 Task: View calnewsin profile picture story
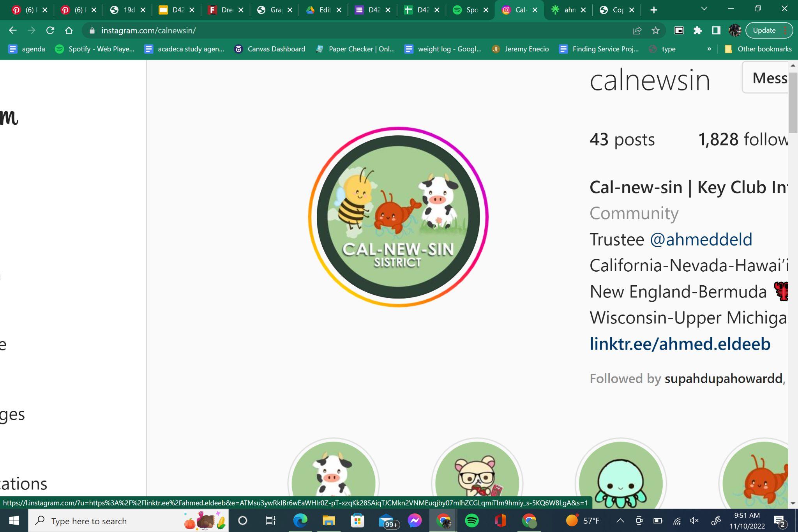pyautogui.click(x=398, y=217)
